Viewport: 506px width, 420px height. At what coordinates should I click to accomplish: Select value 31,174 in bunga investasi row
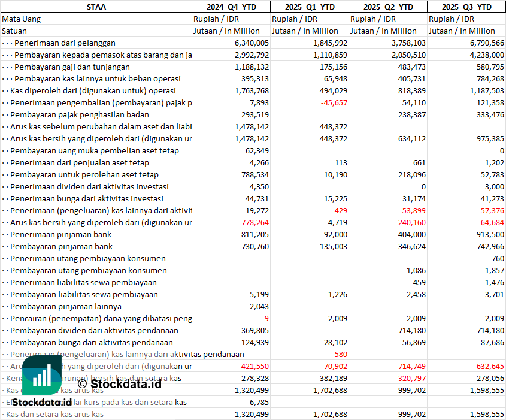coord(414,198)
